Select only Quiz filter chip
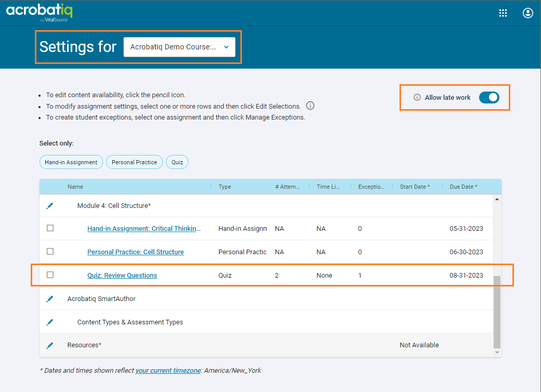541x392 pixels. pyautogui.click(x=177, y=162)
